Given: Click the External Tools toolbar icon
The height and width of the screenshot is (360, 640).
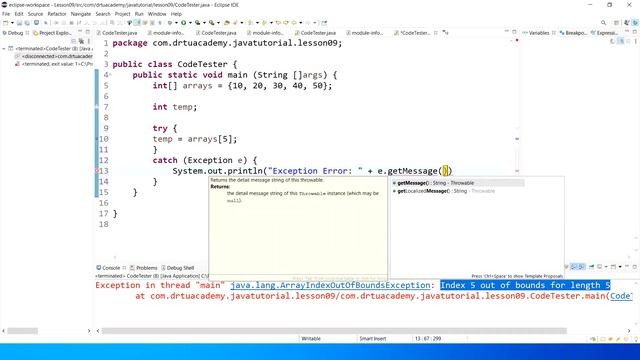Looking at the screenshot, I should click(211, 23).
